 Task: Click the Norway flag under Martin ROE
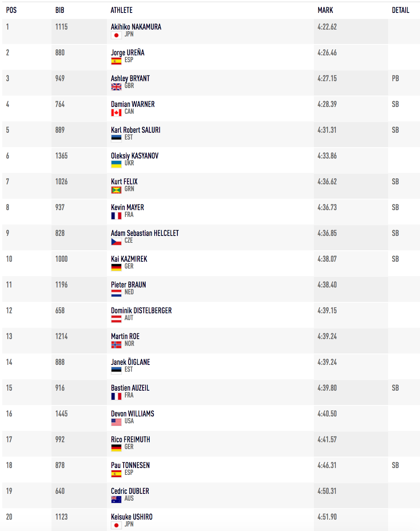(x=116, y=345)
